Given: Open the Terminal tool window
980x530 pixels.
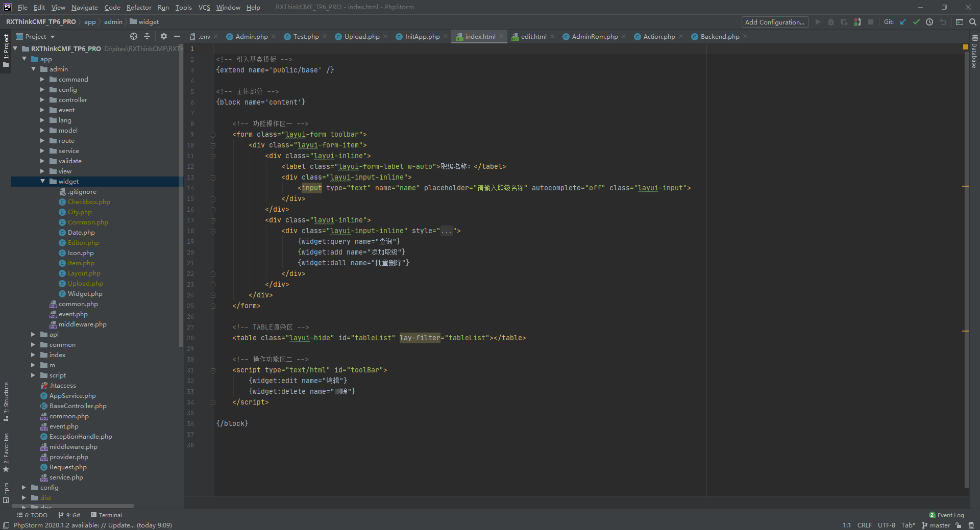Looking at the screenshot, I should tap(106, 515).
